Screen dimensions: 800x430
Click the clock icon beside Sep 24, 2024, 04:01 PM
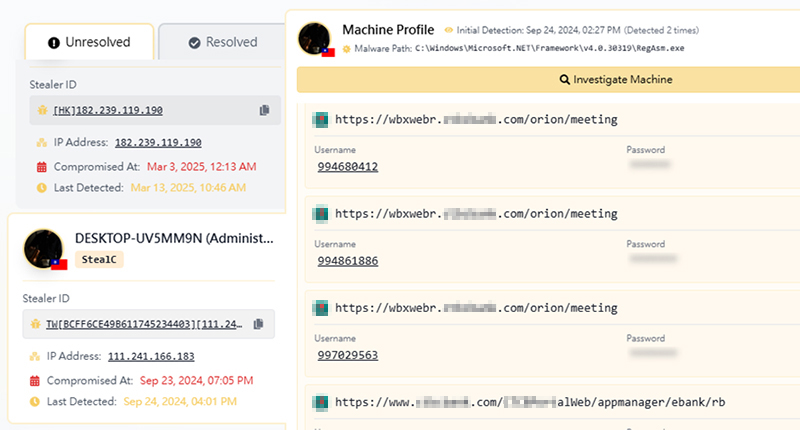coord(36,401)
